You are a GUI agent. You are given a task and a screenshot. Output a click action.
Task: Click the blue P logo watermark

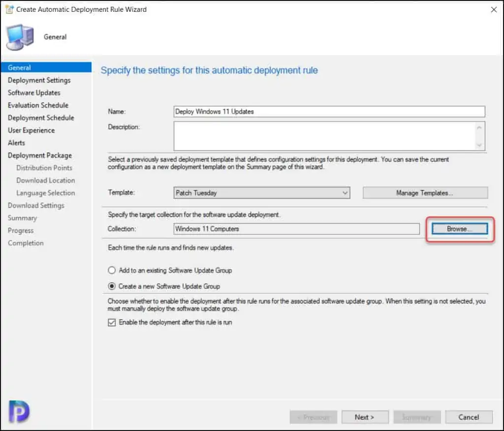coord(19,412)
